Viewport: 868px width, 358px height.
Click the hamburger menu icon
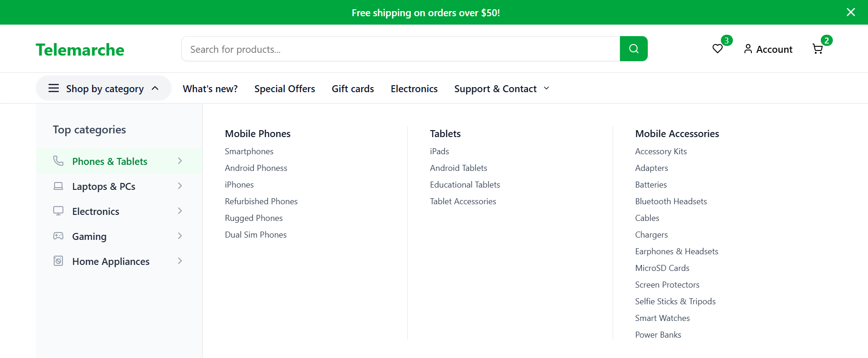54,88
